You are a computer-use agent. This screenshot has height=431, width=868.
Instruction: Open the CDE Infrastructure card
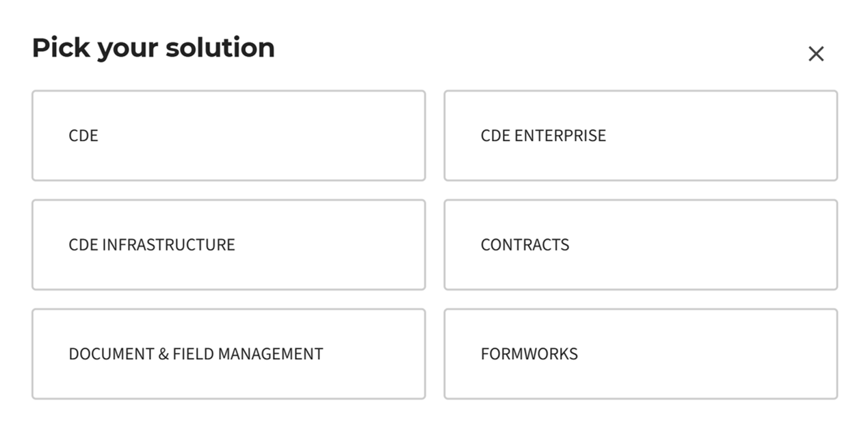(228, 245)
